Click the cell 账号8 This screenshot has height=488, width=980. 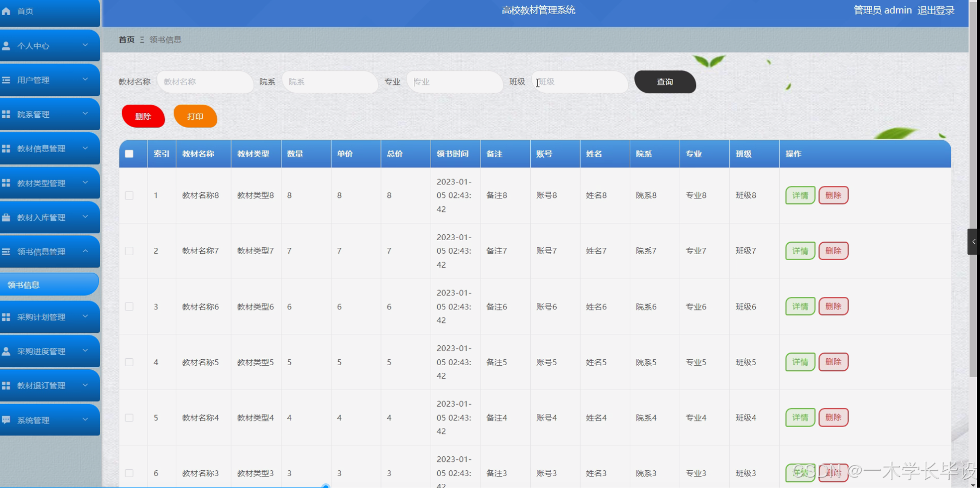546,195
